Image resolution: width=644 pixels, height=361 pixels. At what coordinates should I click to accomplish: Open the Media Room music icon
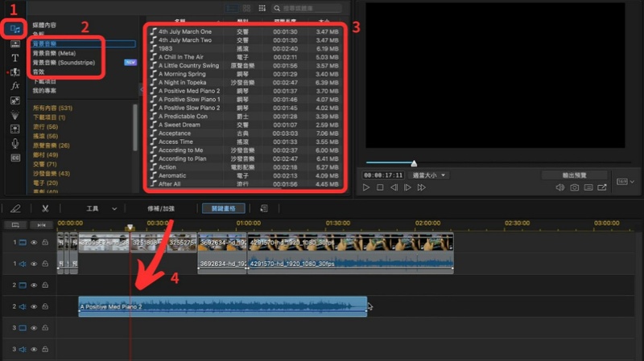14,29
